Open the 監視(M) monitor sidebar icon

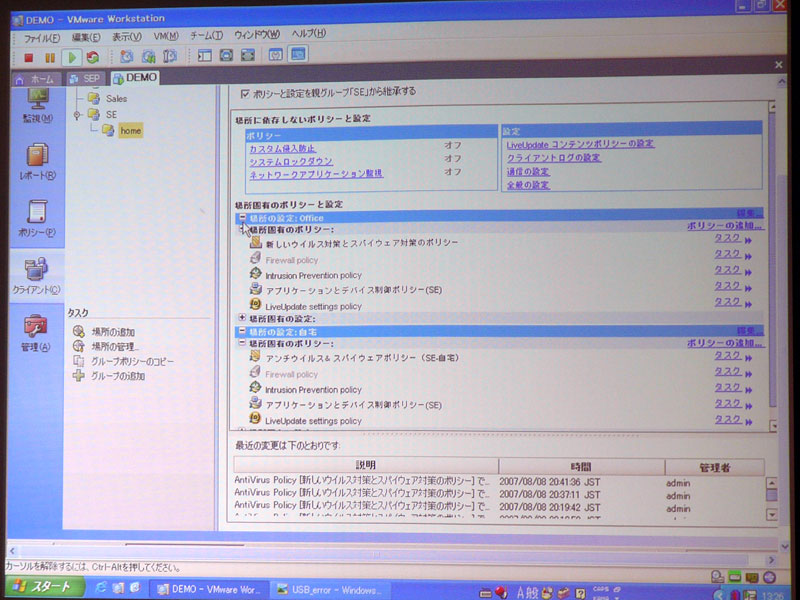pos(38,105)
